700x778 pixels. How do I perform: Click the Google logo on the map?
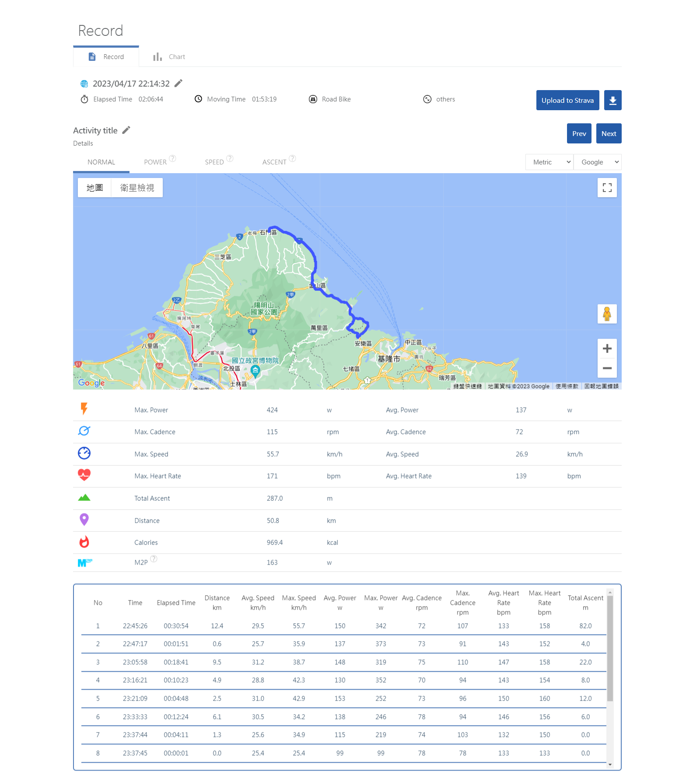coord(91,383)
